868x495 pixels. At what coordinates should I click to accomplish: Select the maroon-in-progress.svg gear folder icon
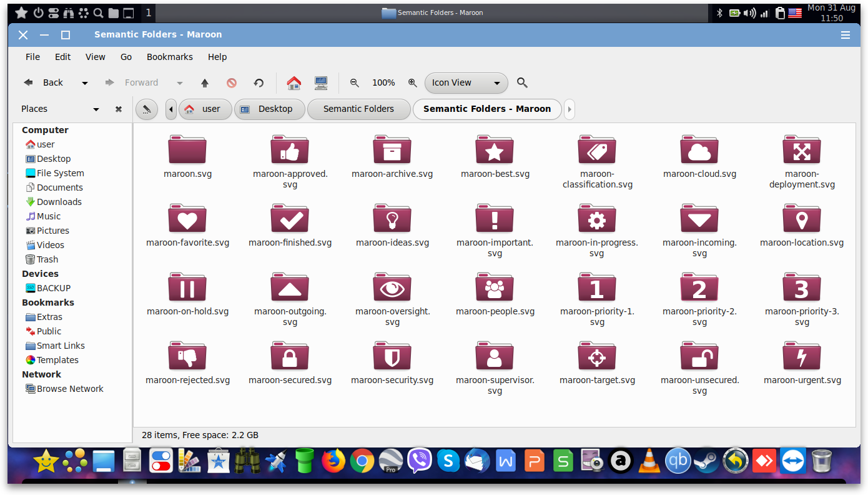tap(597, 219)
